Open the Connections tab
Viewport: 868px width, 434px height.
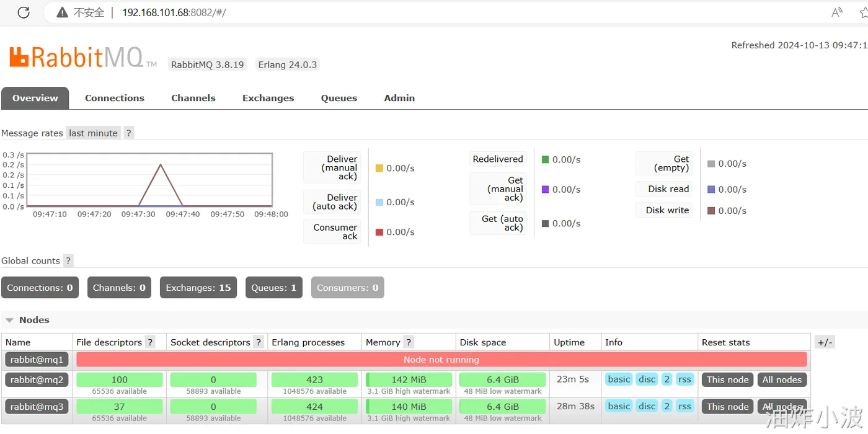(115, 98)
